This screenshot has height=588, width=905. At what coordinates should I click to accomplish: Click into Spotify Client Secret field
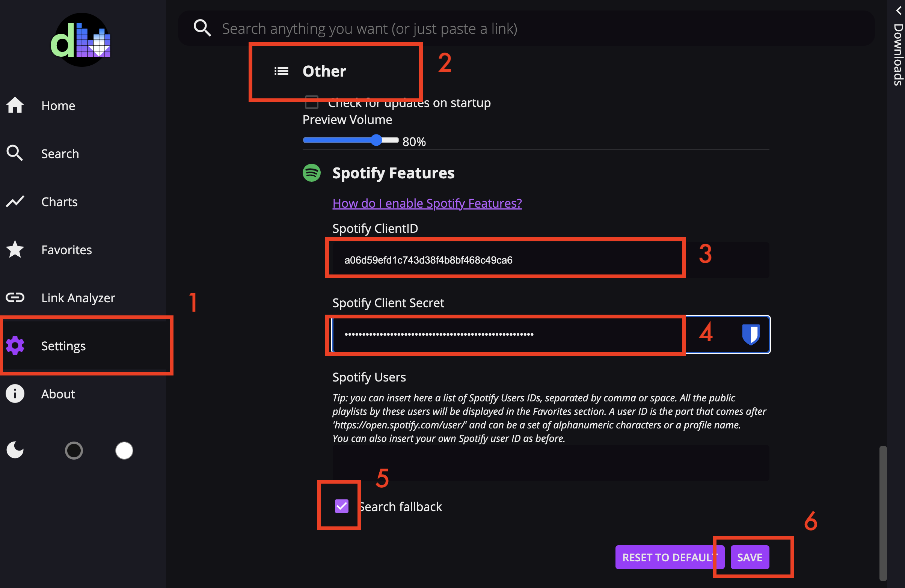click(x=551, y=334)
